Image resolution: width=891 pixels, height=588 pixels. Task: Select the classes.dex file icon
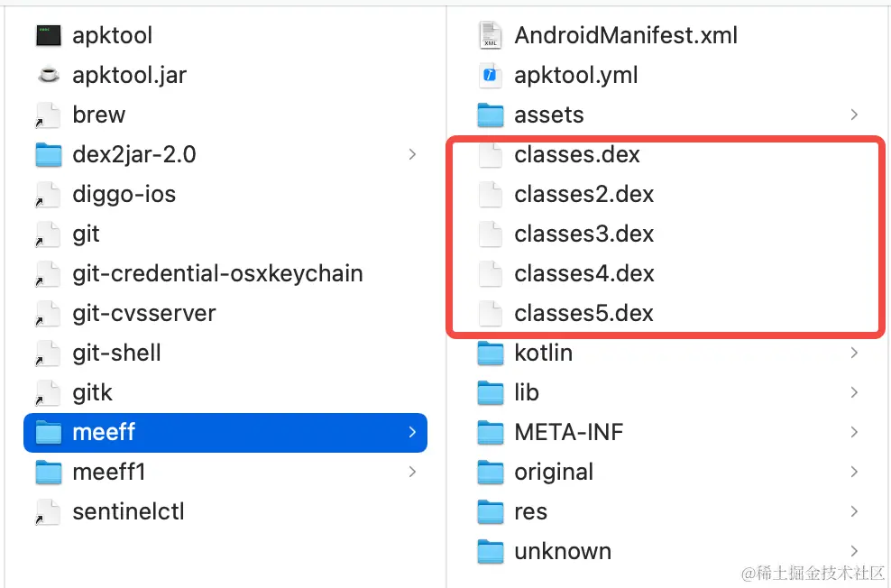pos(491,154)
